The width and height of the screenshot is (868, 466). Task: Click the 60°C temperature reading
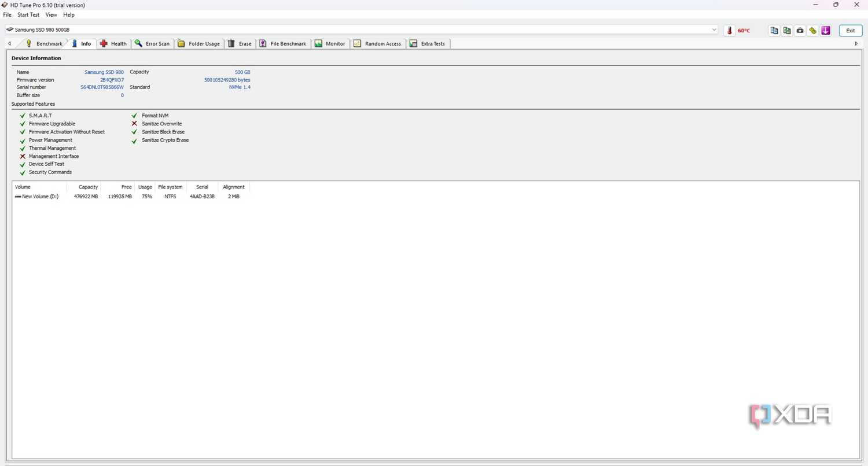click(744, 31)
